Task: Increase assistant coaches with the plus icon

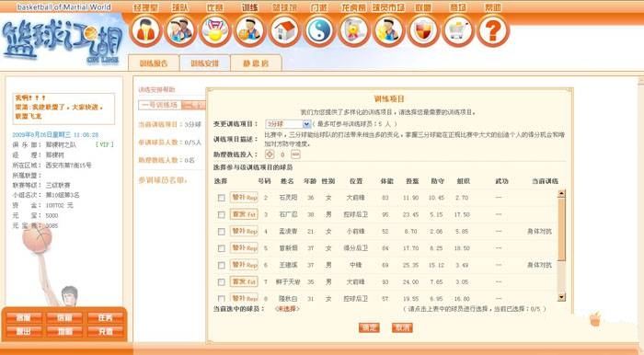Action: click(x=270, y=155)
